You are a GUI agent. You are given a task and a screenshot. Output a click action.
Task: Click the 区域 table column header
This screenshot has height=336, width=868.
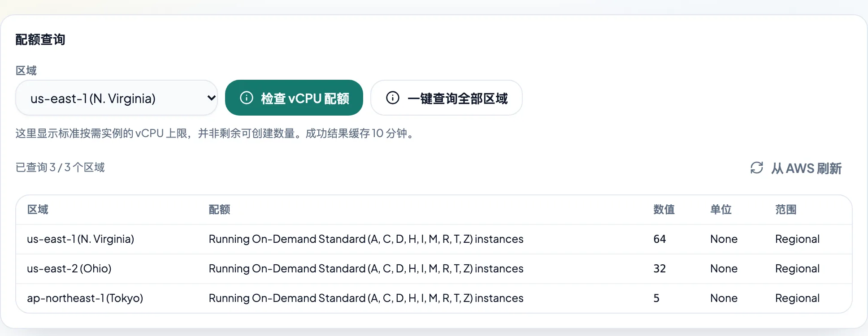(x=38, y=210)
